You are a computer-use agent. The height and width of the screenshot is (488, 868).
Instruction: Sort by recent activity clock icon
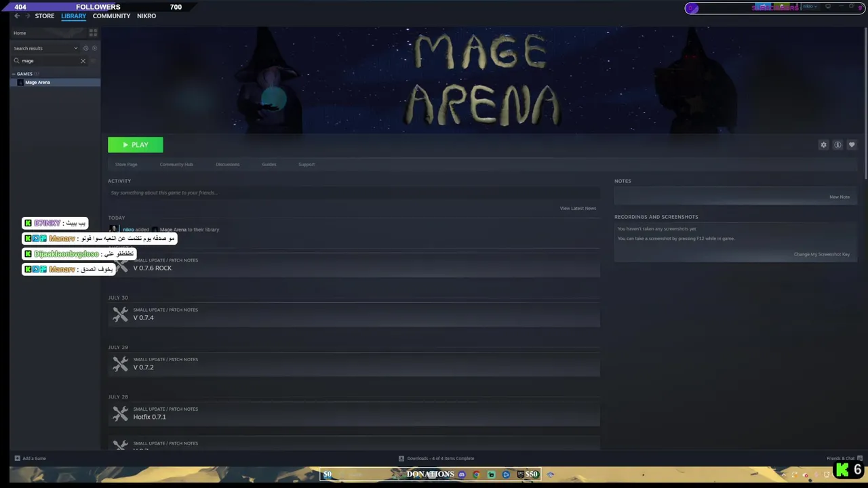click(85, 48)
